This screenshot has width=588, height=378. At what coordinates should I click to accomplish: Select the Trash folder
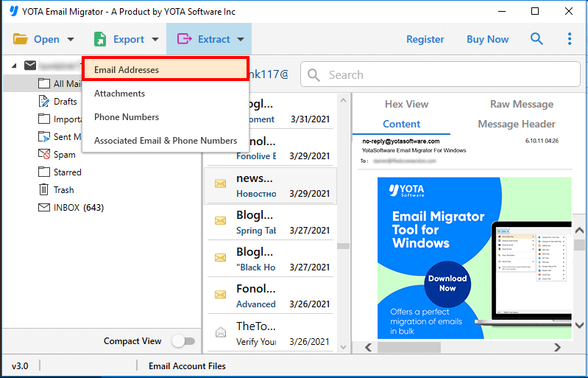(64, 189)
